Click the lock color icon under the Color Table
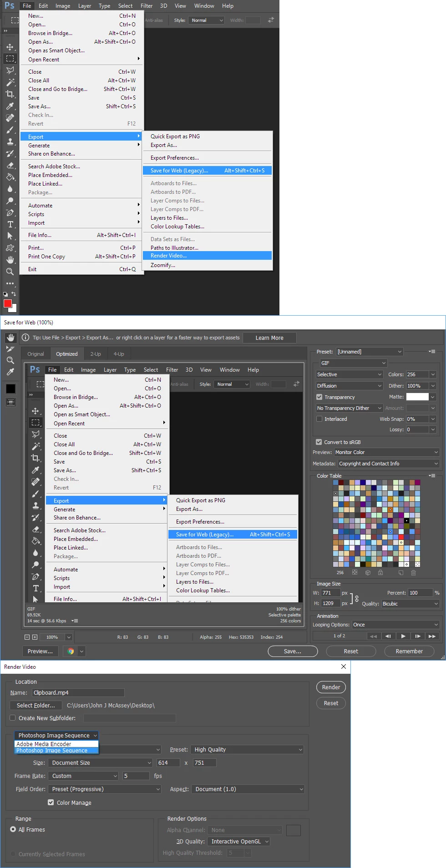Screen dimensions: 446x868 [x=380, y=573]
